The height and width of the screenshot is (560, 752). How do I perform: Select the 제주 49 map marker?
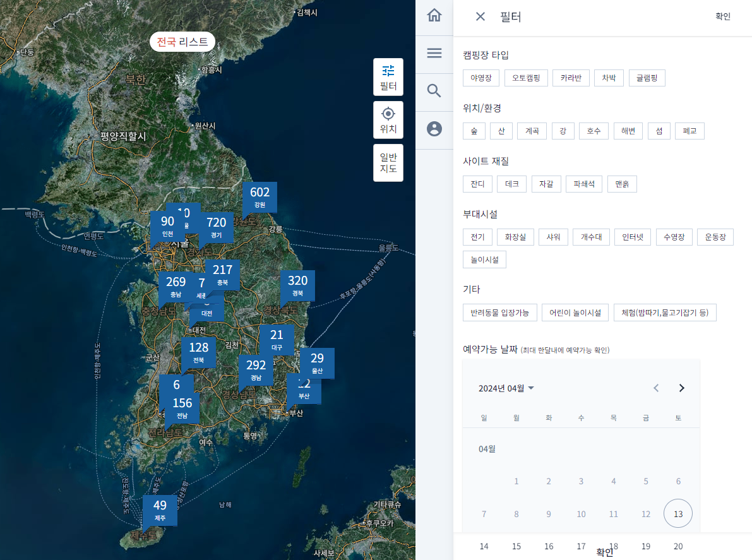160,510
